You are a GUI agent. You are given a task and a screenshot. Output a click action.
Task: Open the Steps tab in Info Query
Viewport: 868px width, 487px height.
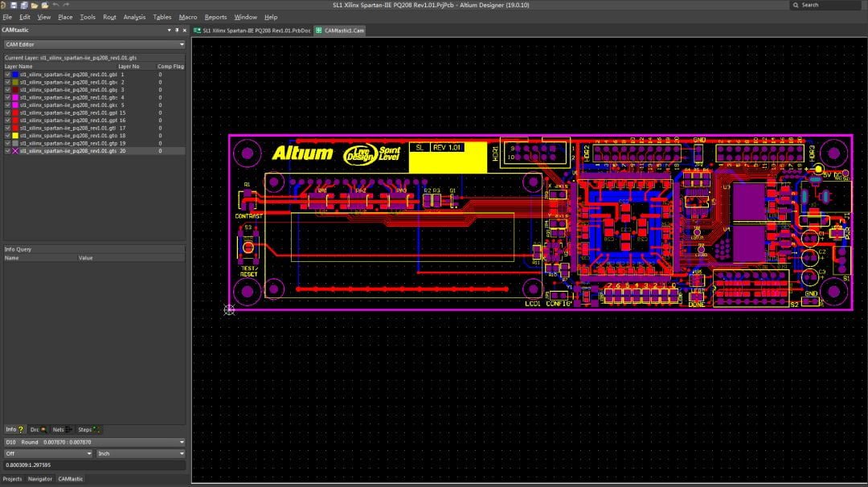coord(88,429)
